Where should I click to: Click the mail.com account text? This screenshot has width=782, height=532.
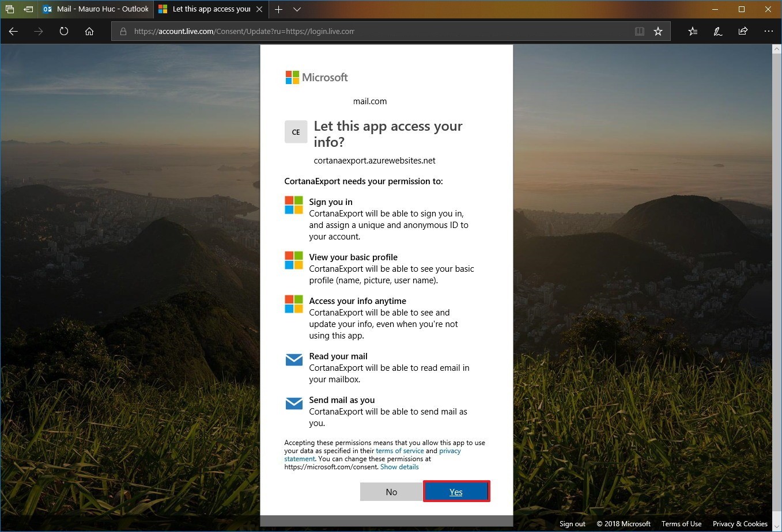point(370,101)
